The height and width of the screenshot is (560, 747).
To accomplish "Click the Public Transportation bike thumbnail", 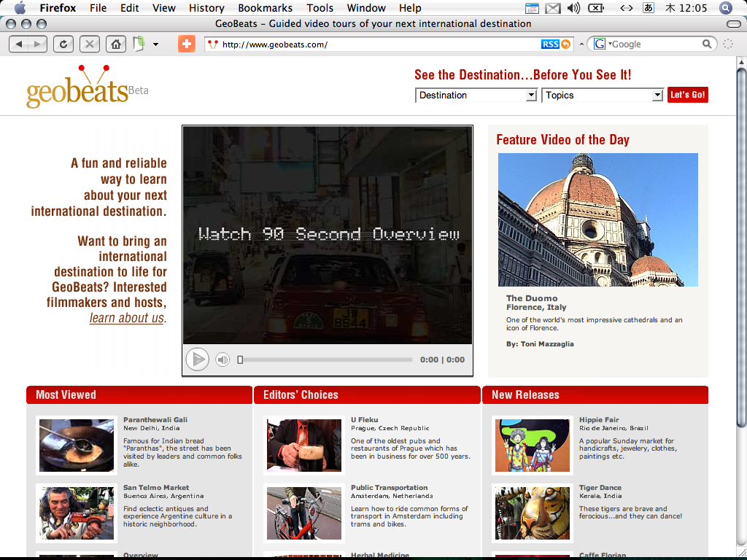I will (x=304, y=513).
